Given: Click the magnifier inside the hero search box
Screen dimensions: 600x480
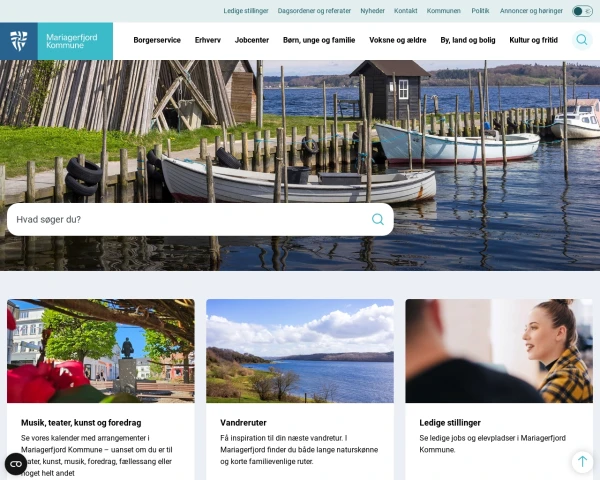Looking at the screenshot, I should pyautogui.click(x=378, y=219).
